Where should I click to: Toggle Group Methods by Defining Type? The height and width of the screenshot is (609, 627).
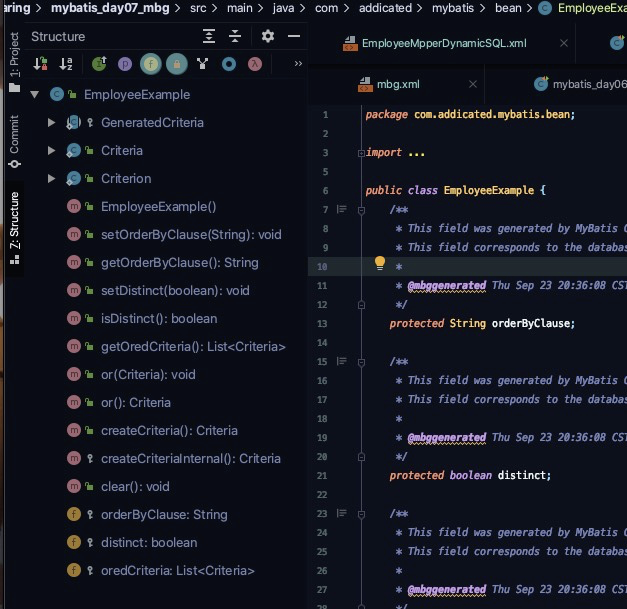(203, 64)
